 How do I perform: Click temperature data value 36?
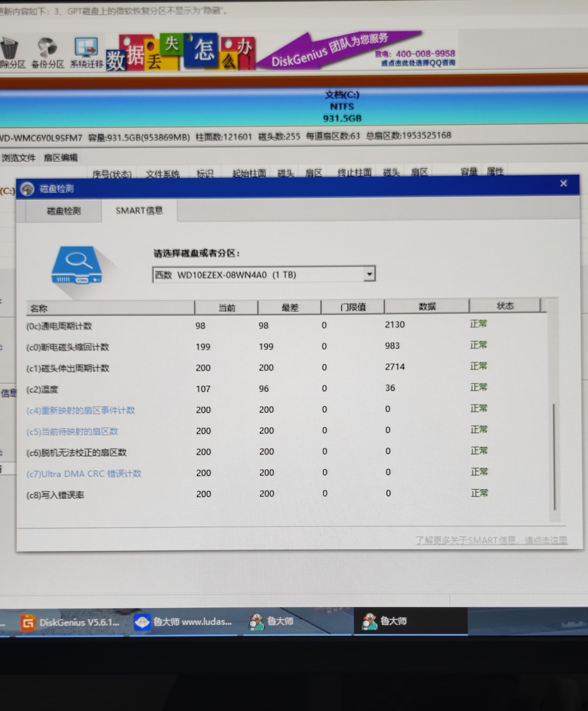coord(390,388)
